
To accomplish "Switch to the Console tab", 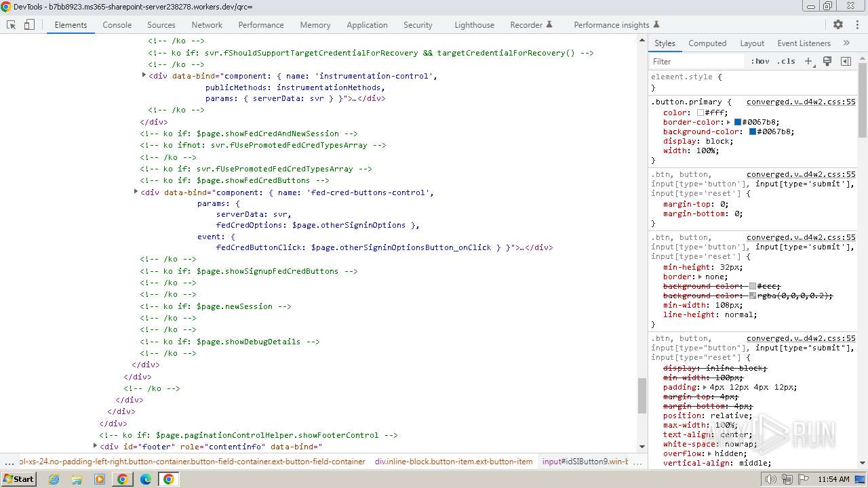I will click(117, 24).
